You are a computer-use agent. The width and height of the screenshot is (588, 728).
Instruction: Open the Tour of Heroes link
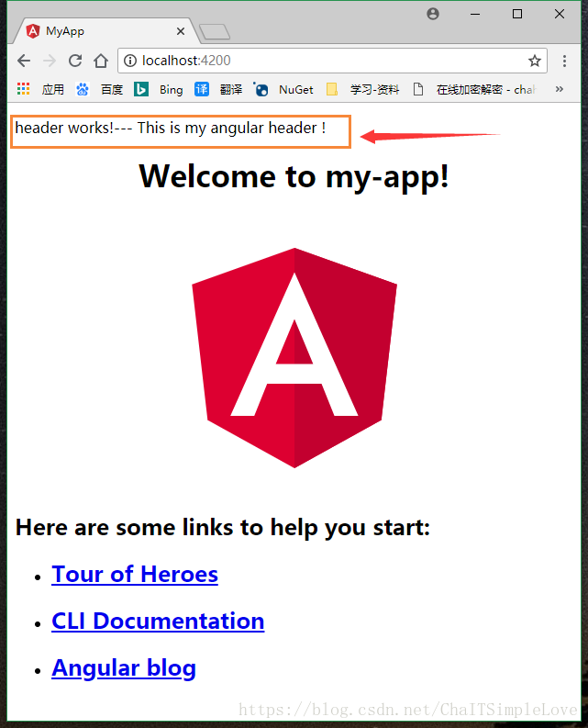pyautogui.click(x=135, y=575)
